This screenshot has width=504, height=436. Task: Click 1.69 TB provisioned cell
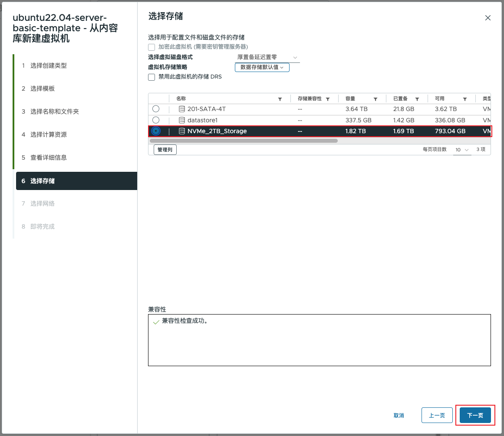403,131
